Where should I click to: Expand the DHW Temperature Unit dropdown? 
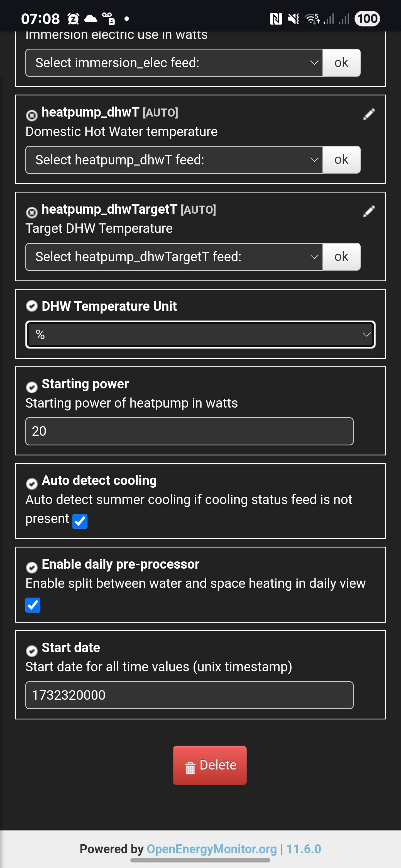(x=200, y=335)
